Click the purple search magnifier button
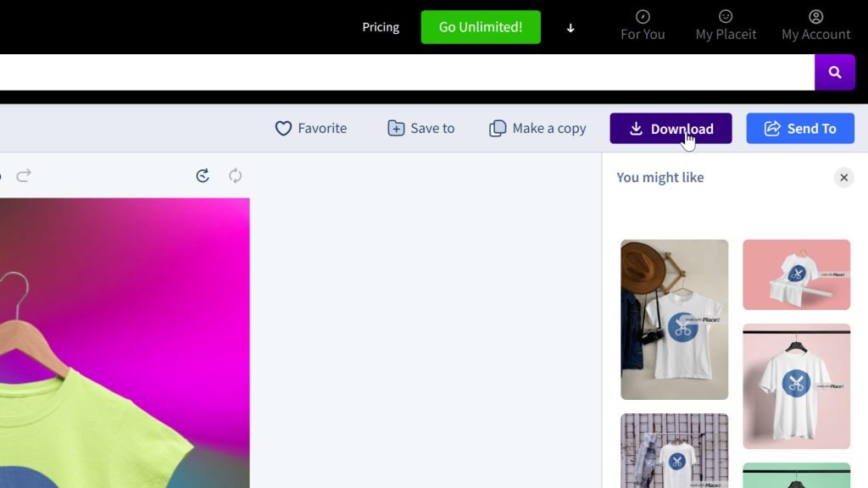868x488 pixels. pos(835,73)
